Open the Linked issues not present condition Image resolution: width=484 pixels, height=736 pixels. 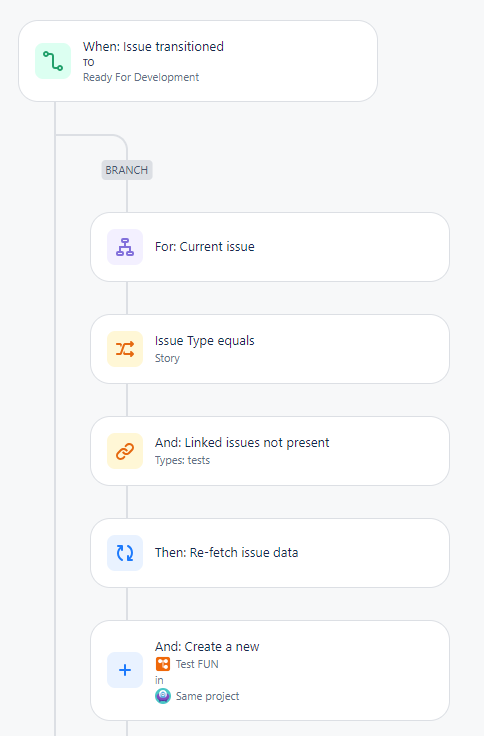coord(270,451)
